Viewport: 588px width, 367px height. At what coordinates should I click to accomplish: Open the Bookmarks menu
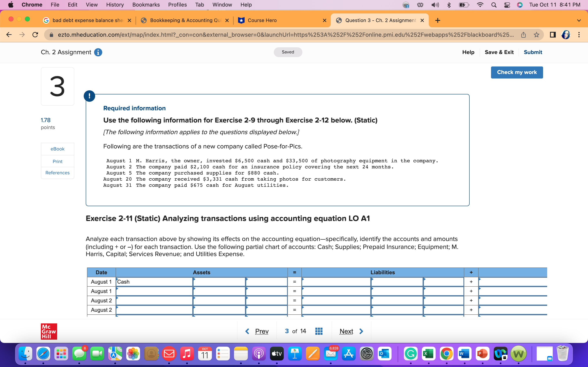146,5
